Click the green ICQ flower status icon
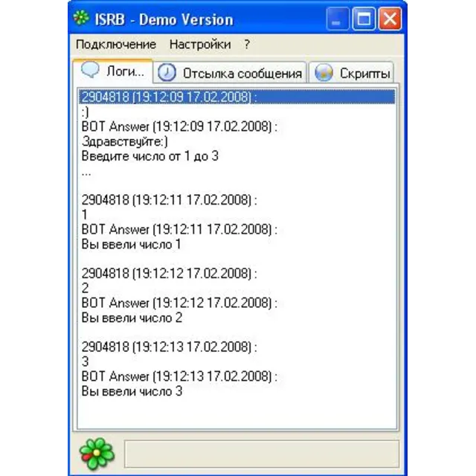Screen dimensions: 476x476 [x=97, y=453]
